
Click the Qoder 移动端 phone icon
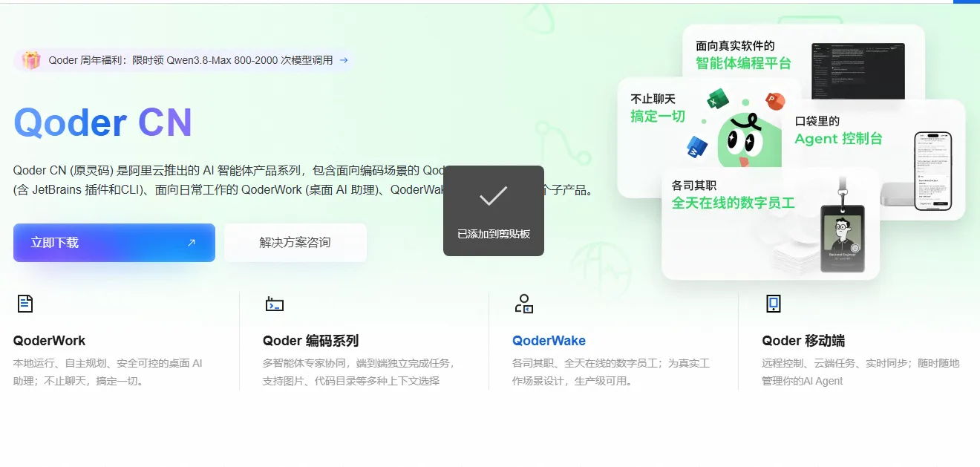tap(774, 304)
